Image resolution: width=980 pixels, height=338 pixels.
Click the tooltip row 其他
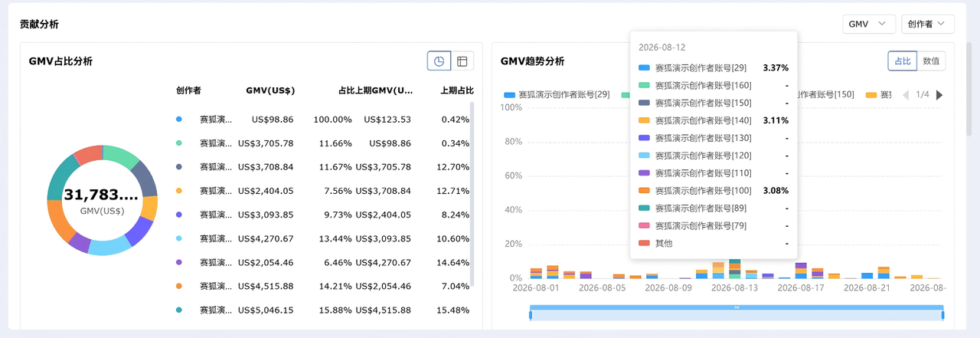point(714,244)
